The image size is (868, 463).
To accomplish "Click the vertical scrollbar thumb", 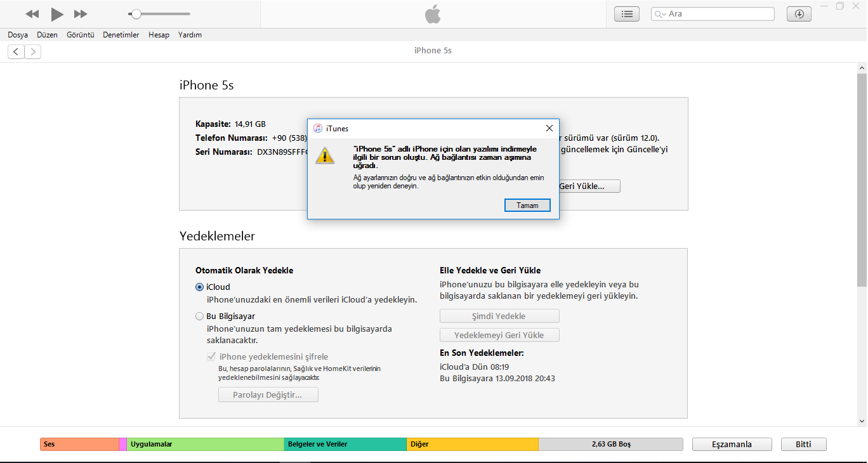I will pyautogui.click(x=862, y=179).
